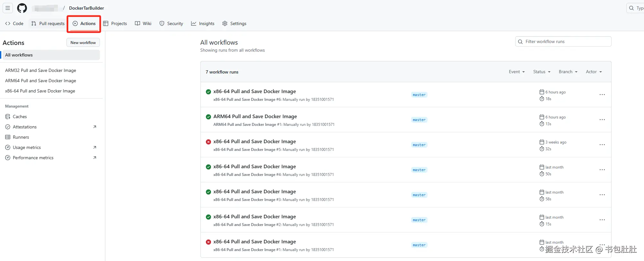Open the Actor filter dropdown
Image resolution: width=644 pixels, height=261 pixels.
coord(594,72)
